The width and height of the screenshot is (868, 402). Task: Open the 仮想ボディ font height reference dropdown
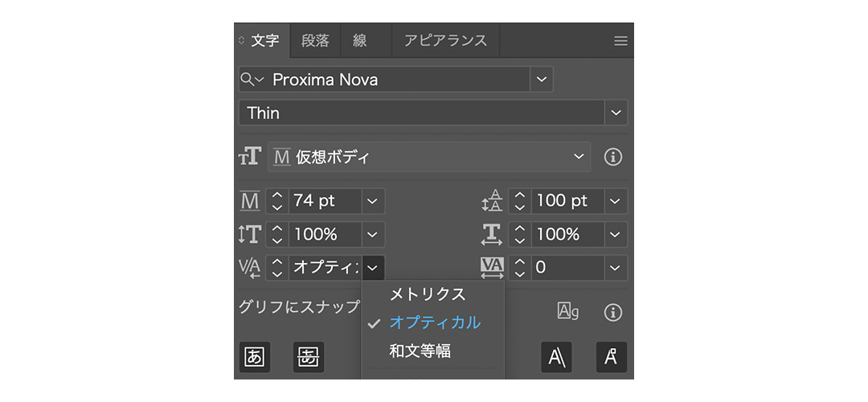(579, 158)
